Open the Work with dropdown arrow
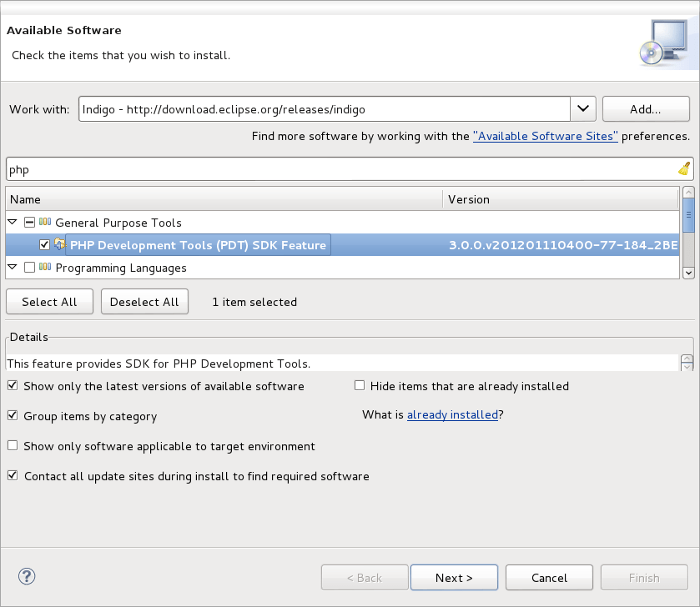Image resolution: width=700 pixels, height=607 pixels. pyautogui.click(x=583, y=109)
